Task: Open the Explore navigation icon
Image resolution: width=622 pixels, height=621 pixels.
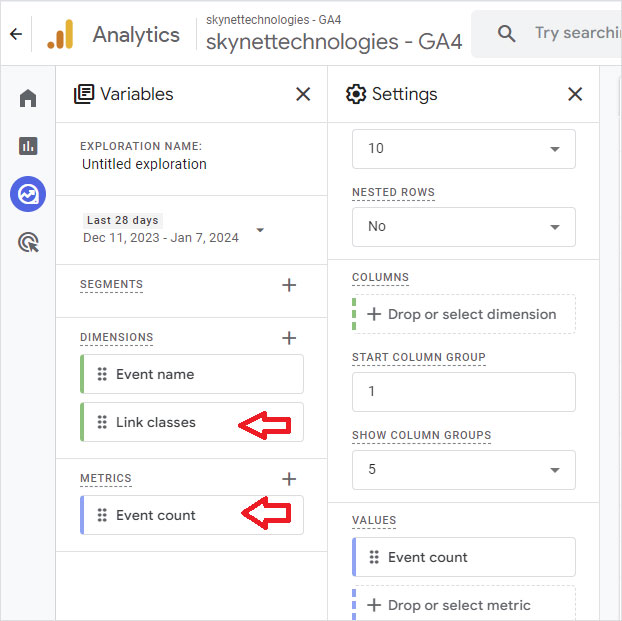Action: click(28, 194)
